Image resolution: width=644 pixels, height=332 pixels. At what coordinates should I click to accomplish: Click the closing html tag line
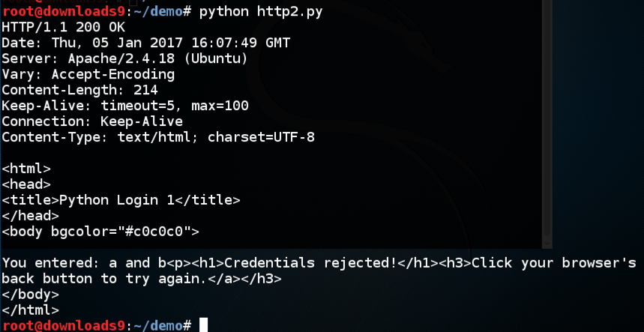31,310
